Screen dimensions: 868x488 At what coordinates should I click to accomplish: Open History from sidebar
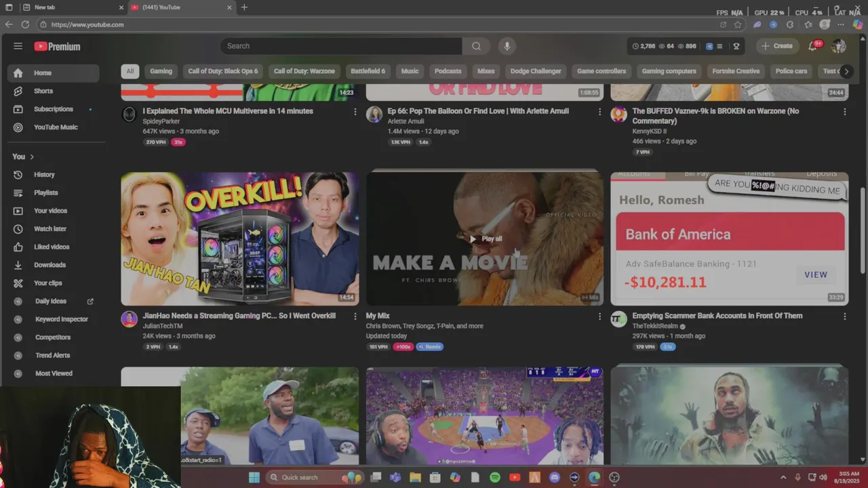(54, 175)
